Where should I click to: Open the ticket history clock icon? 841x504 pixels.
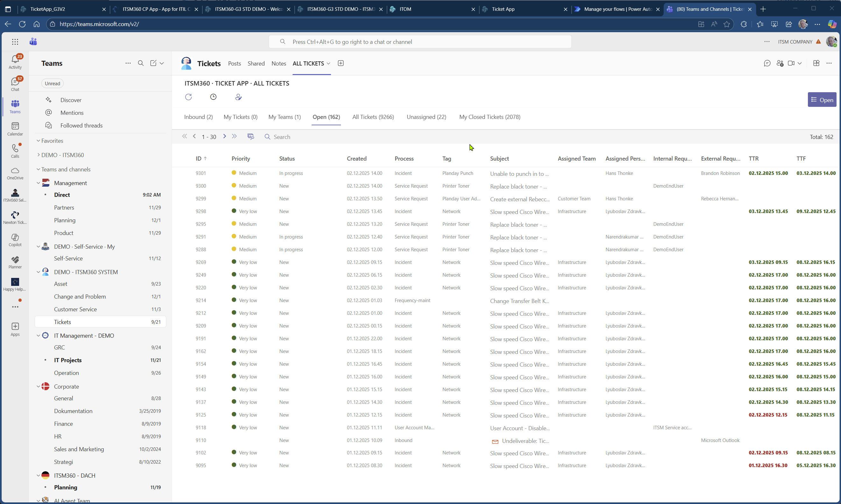pyautogui.click(x=214, y=97)
